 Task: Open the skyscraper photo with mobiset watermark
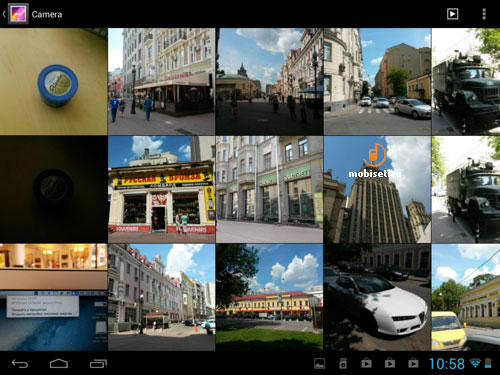point(377,189)
